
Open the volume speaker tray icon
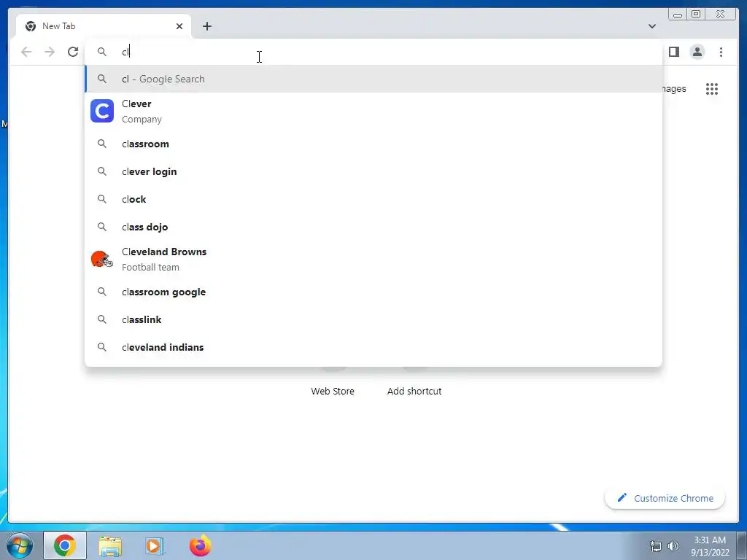tap(673, 545)
